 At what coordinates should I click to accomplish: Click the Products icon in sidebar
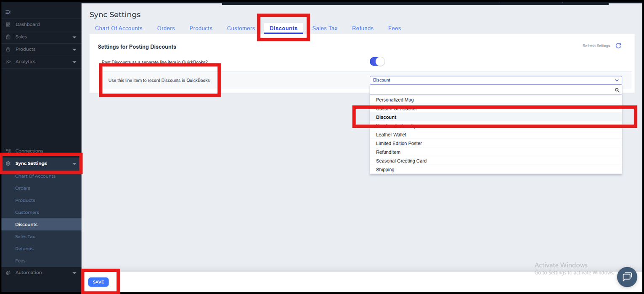pos(8,49)
